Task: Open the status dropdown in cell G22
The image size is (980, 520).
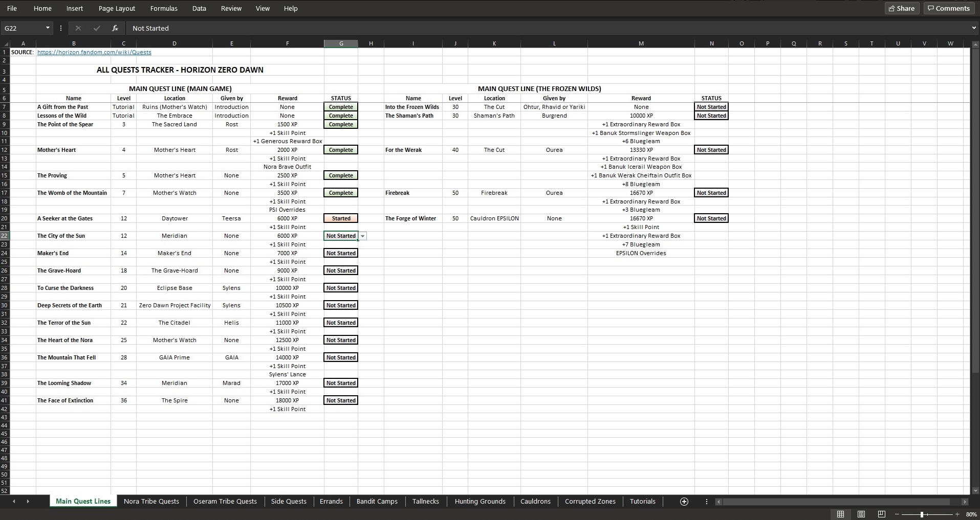Action: coord(362,236)
